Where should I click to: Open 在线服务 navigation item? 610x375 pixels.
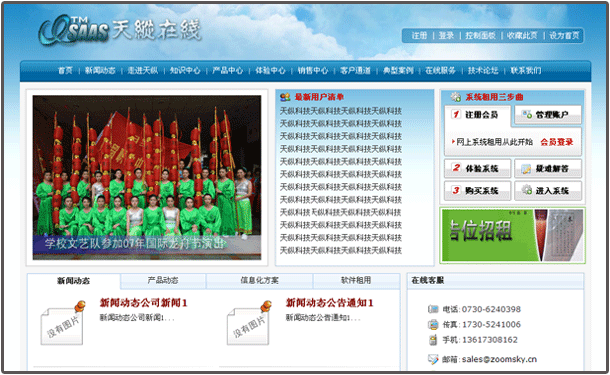440,70
